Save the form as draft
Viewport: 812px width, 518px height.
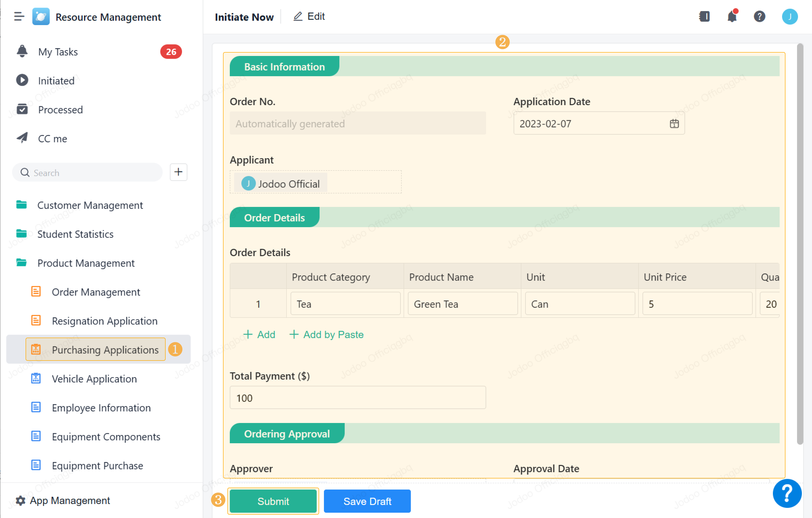[x=367, y=501]
